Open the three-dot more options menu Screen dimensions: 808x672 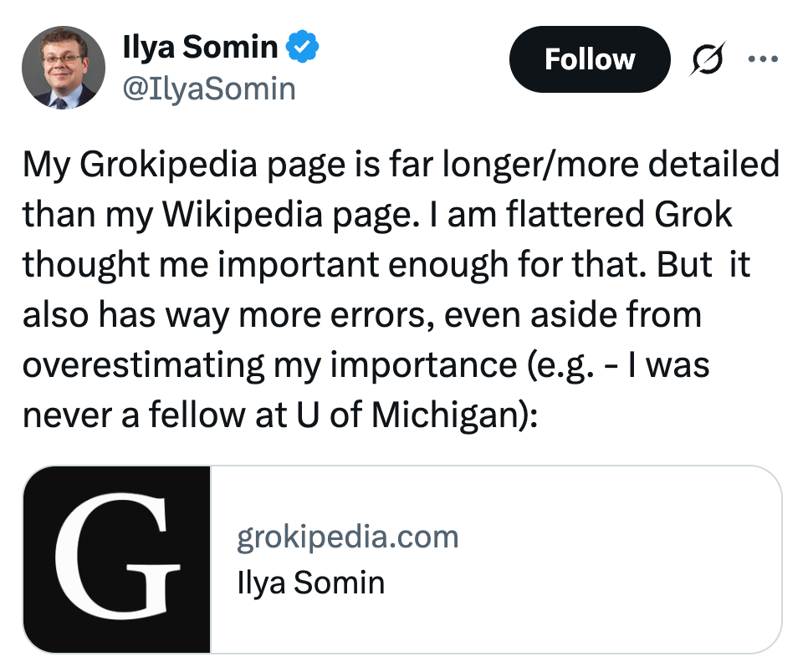763,59
